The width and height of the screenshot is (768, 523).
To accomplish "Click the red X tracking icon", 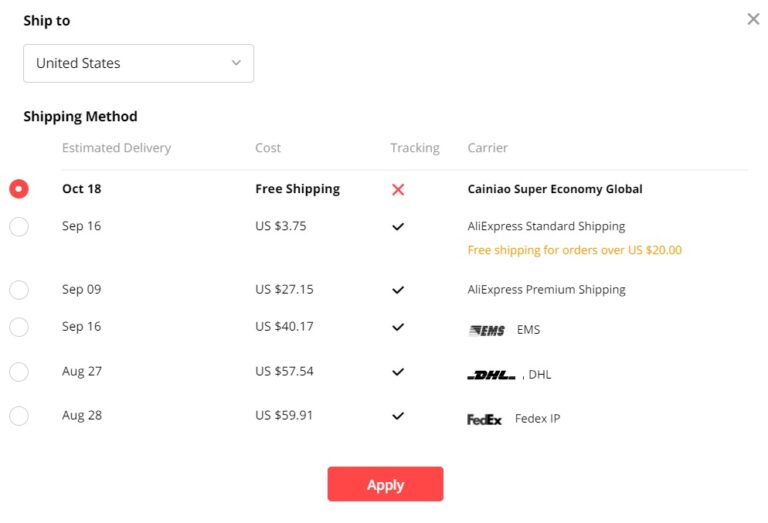I will (x=398, y=190).
